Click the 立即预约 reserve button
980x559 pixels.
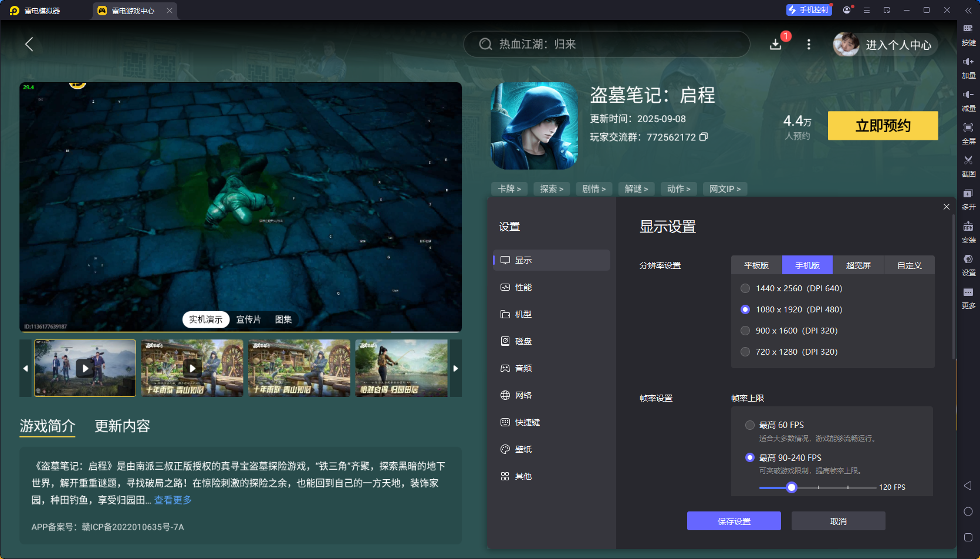click(x=883, y=126)
